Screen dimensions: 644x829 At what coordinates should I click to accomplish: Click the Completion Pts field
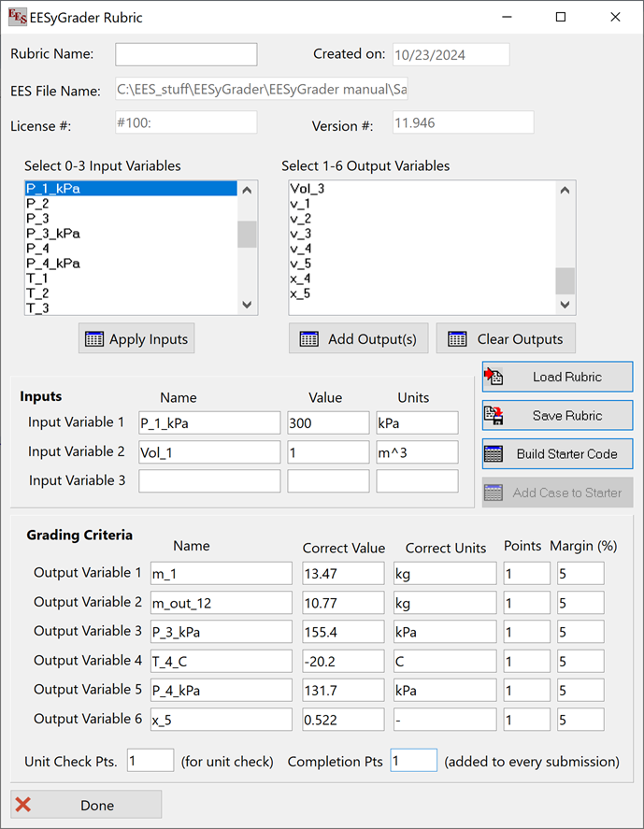[413, 761]
